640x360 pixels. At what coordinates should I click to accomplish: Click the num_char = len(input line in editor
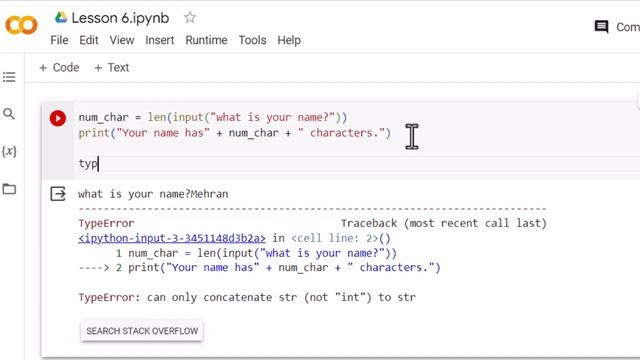[213, 118]
